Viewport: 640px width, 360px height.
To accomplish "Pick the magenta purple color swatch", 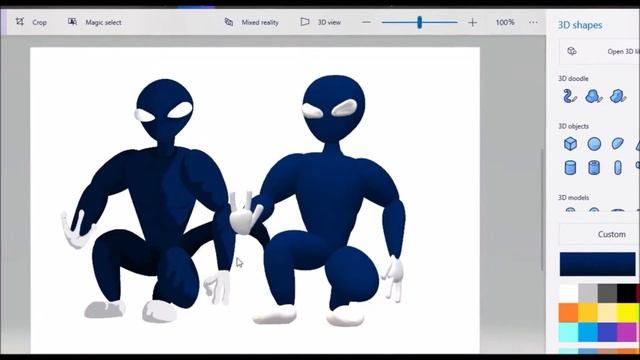I will (627, 332).
